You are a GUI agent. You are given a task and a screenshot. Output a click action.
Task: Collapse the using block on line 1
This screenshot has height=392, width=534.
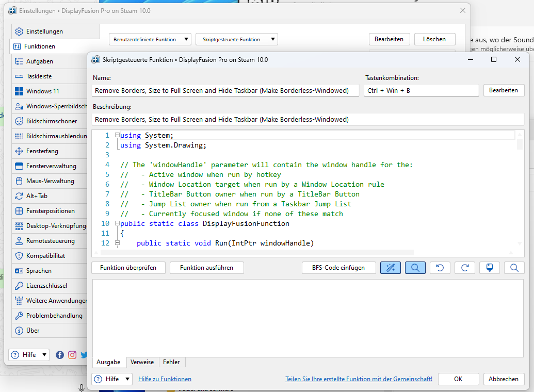[117, 135]
